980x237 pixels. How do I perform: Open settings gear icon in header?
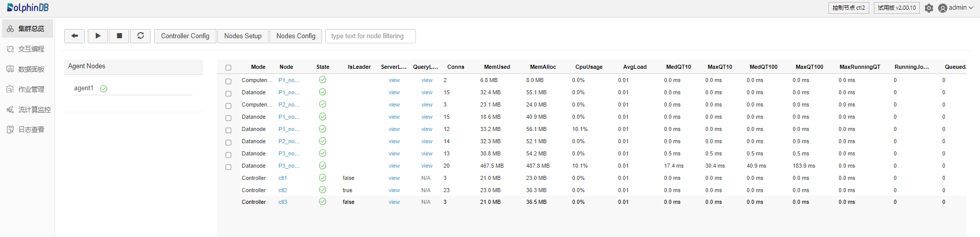(929, 8)
